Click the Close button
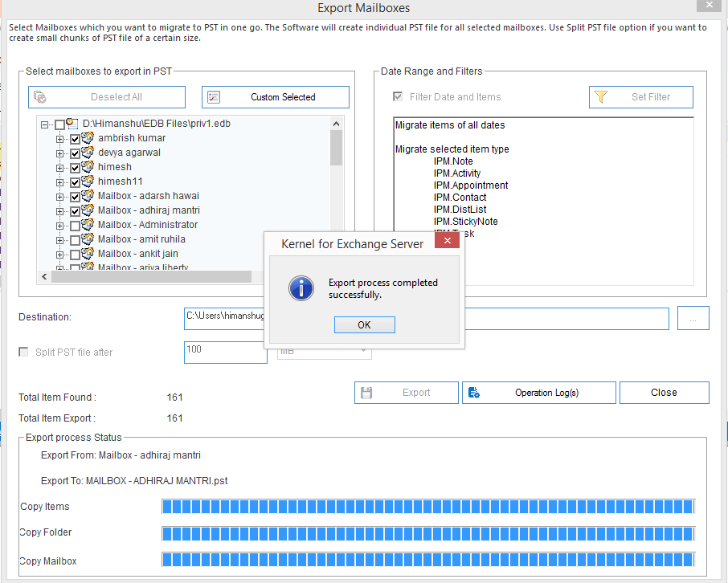This screenshot has width=728, height=583. coord(665,393)
